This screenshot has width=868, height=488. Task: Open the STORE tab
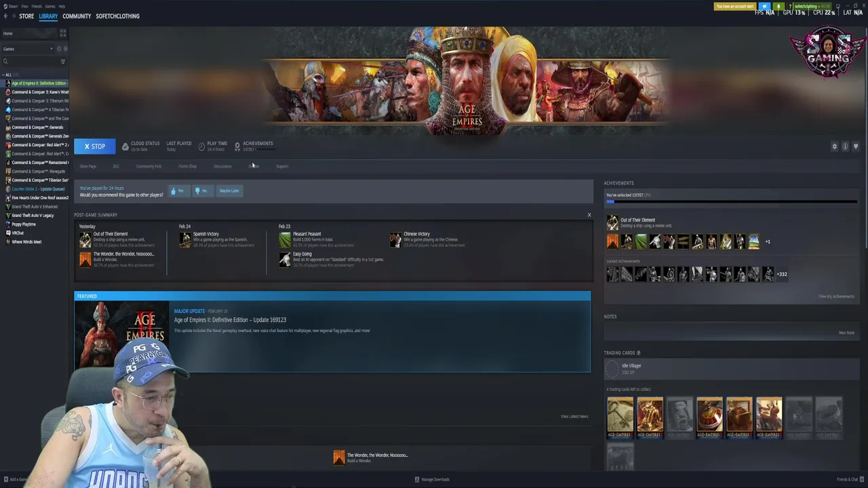click(26, 16)
